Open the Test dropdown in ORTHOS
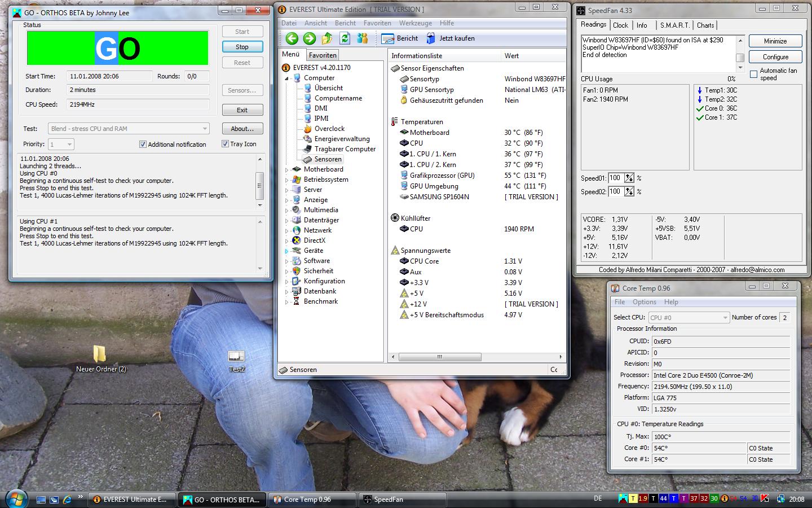812x508 pixels. (x=129, y=129)
